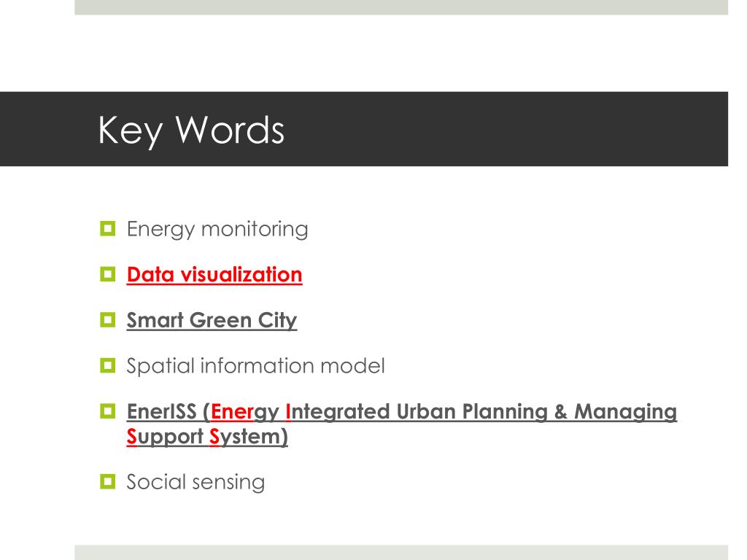Click the word Words in title
This screenshot has height=560, width=747.
tap(230, 130)
